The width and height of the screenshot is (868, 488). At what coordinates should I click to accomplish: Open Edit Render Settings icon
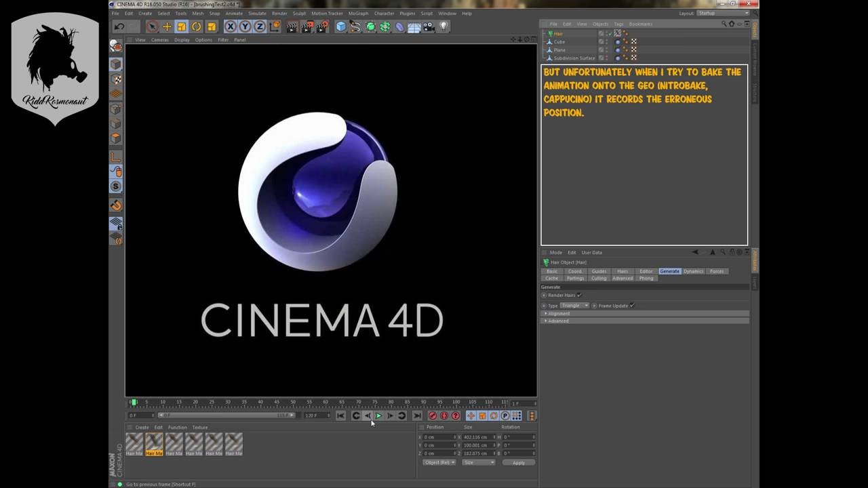[322, 26]
